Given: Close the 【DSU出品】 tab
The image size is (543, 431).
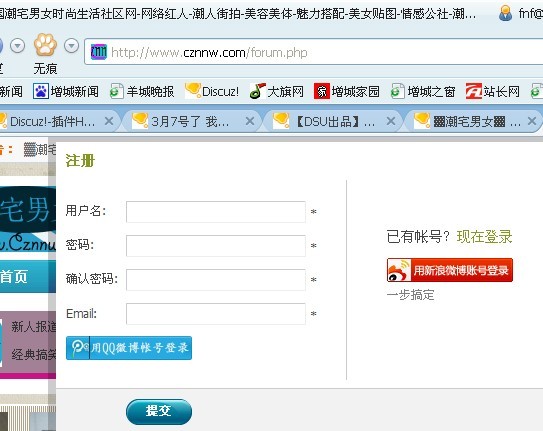Looking at the screenshot, I should 391,121.
